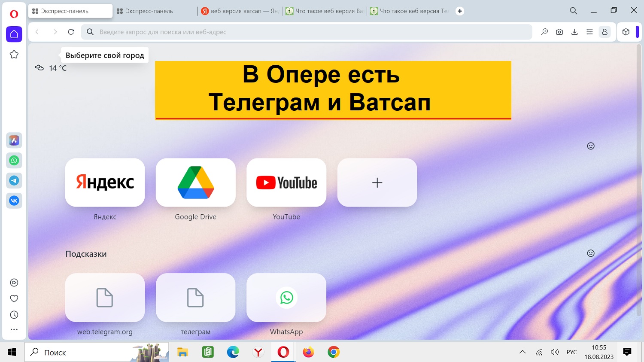Open the extensions cube icon

tap(626, 32)
